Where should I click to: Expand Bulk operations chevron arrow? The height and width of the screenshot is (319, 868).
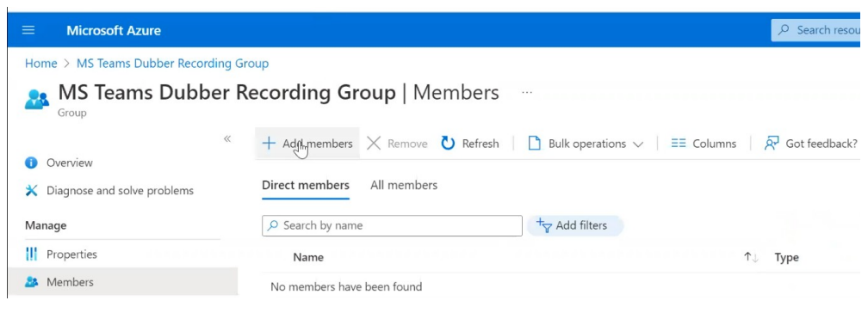[x=638, y=144]
